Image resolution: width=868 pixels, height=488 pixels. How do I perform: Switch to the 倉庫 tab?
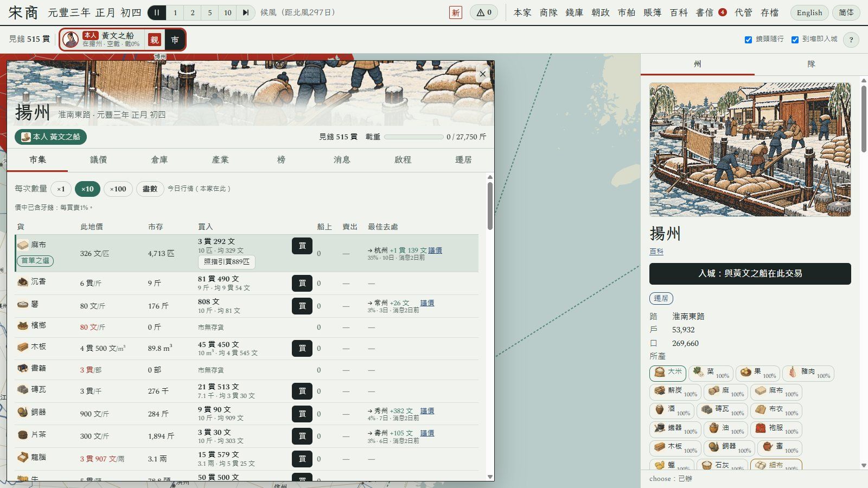[x=159, y=159]
